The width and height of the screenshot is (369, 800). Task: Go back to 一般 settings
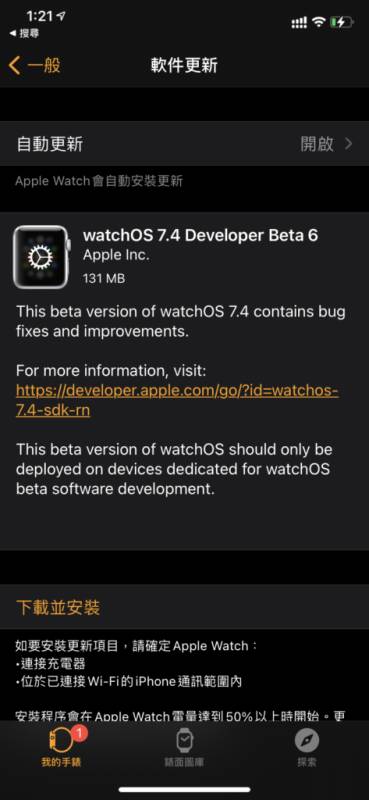[35, 66]
